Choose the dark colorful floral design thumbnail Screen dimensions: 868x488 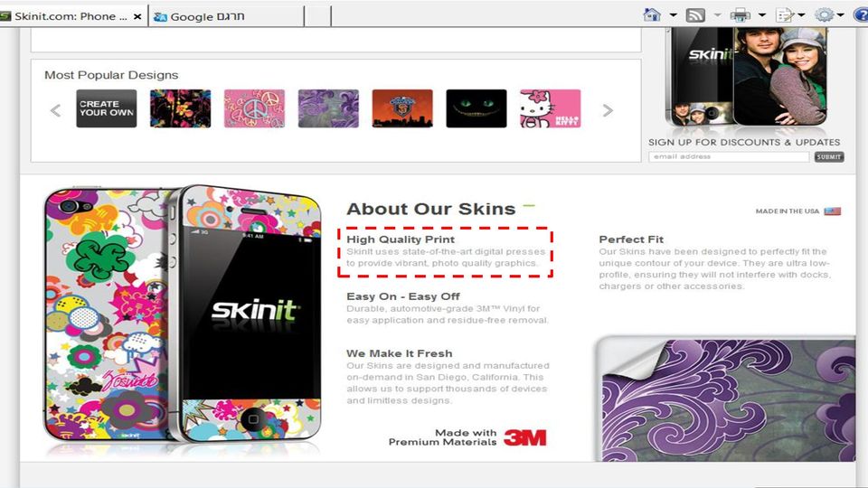click(181, 108)
